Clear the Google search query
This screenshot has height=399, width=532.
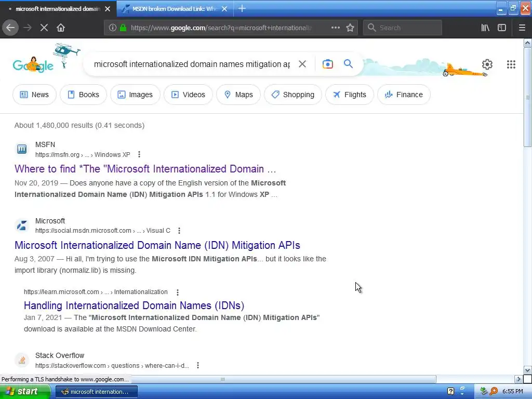pyautogui.click(x=302, y=64)
